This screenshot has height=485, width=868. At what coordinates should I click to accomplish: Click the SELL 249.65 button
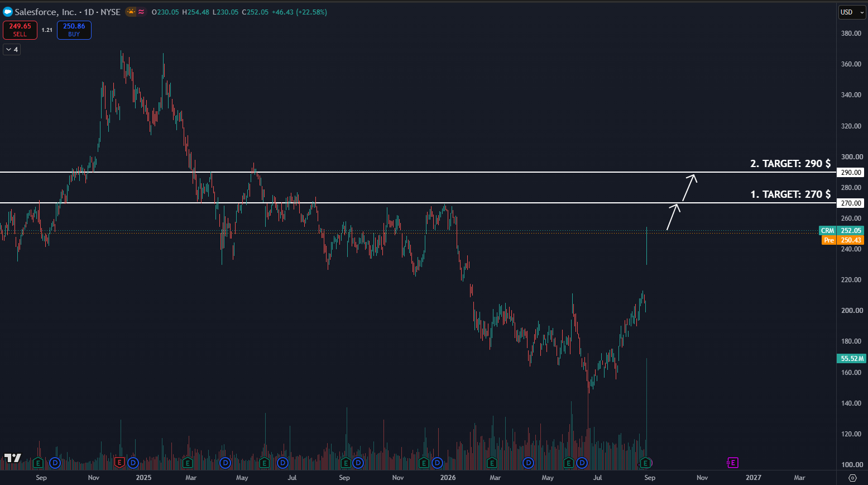(x=20, y=30)
